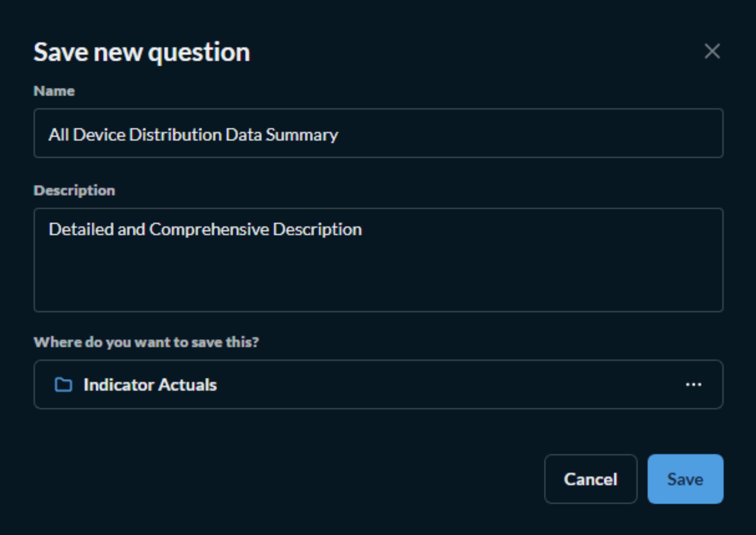Dismiss the dialog using the close icon
This screenshot has height=535, width=756.
[712, 51]
